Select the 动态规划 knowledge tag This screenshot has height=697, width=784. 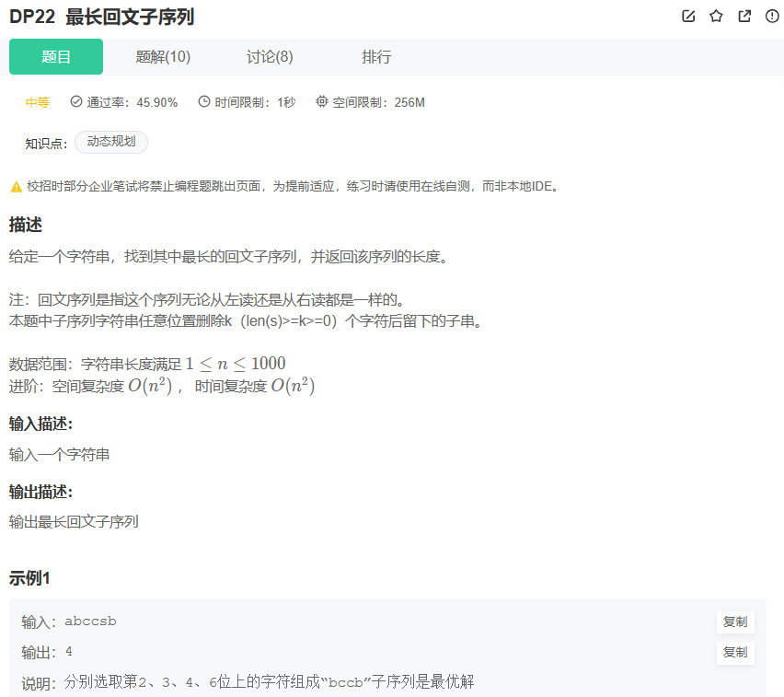click(x=110, y=142)
